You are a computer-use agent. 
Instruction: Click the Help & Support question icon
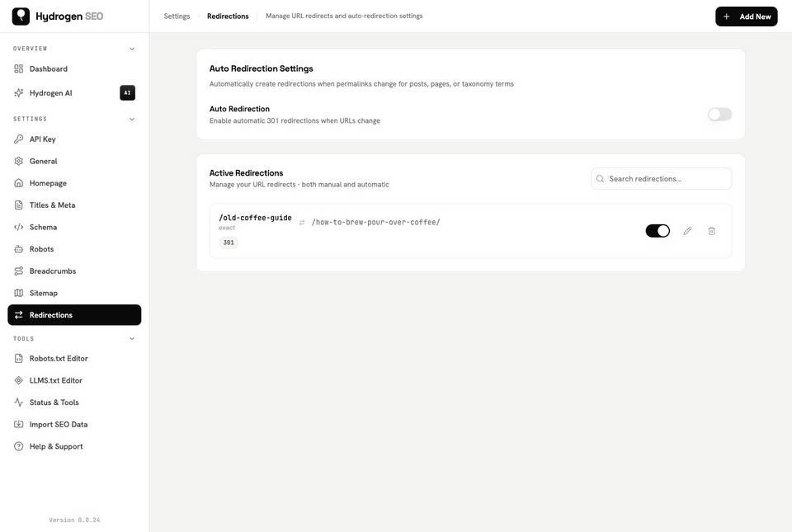click(x=19, y=446)
